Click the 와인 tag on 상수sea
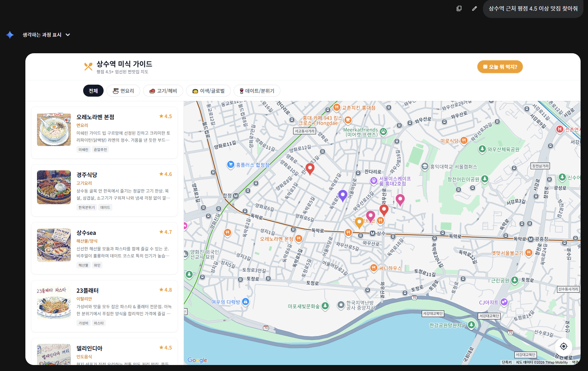 pyautogui.click(x=97, y=265)
